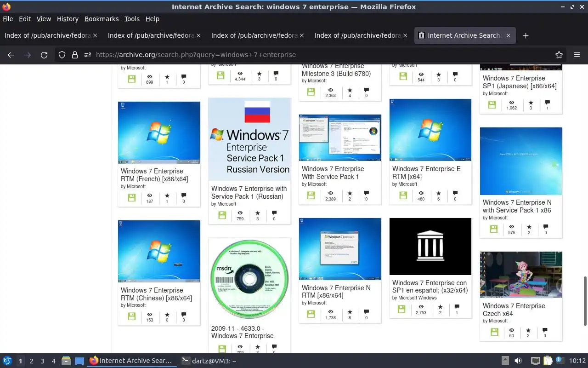Go back with the browser back arrow
The width and height of the screenshot is (588, 368).
point(11,55)
